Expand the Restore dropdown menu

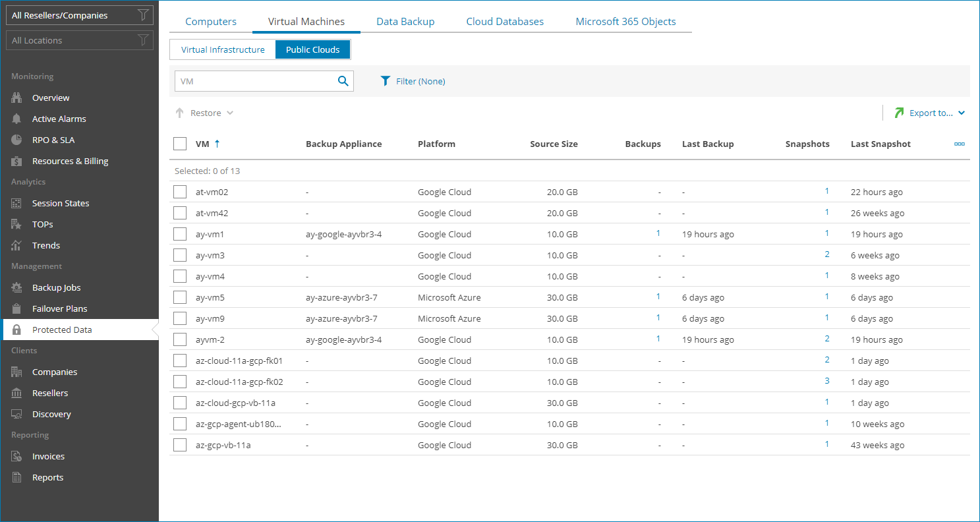[230, 113]
